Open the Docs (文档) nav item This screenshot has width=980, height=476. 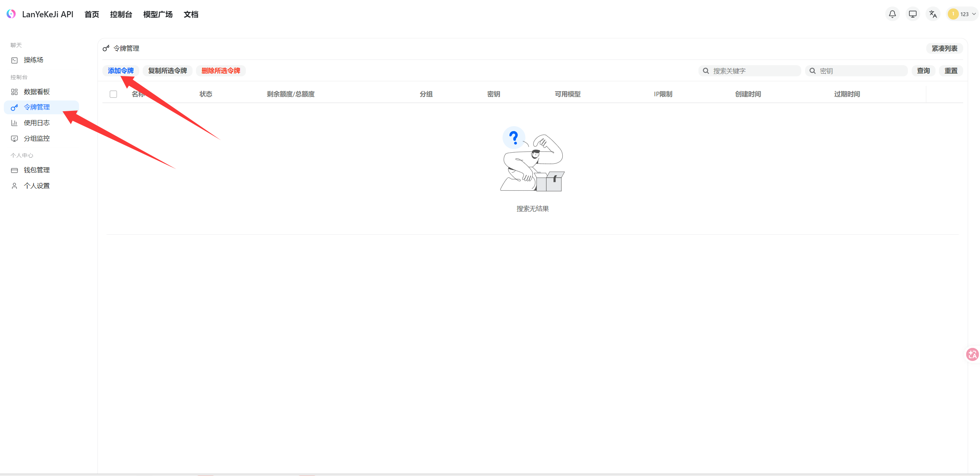pyautogui.click(x=191, y=15)
